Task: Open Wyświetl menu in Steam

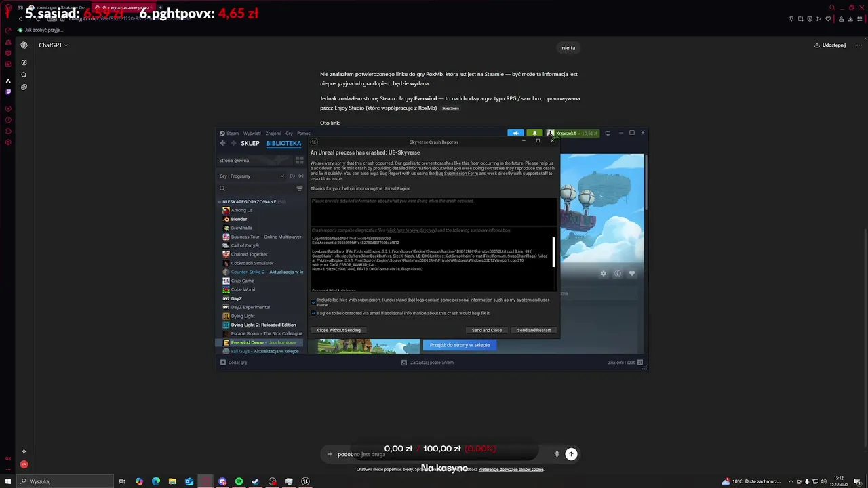Action: click(x=252, y=134)
